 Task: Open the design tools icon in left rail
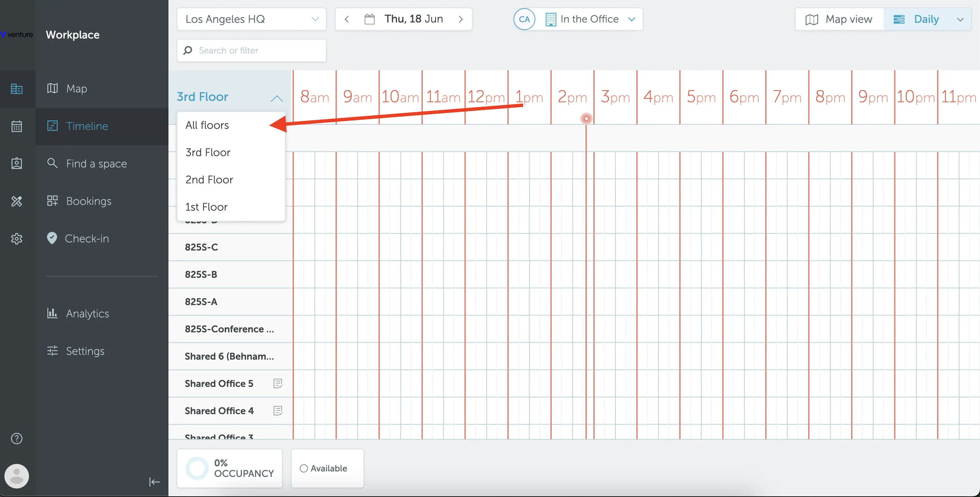tap(17, 201)
